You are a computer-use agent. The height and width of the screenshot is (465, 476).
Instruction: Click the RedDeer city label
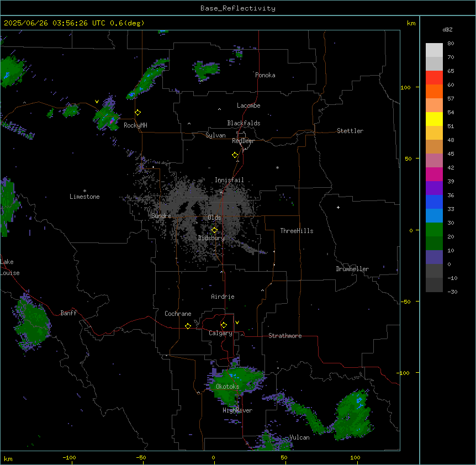243,141
